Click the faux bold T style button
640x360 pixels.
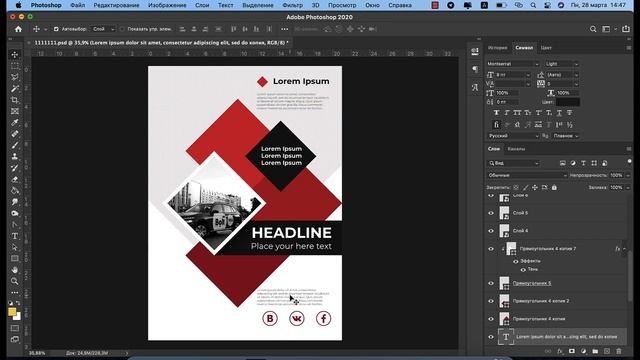coord(496,113)
